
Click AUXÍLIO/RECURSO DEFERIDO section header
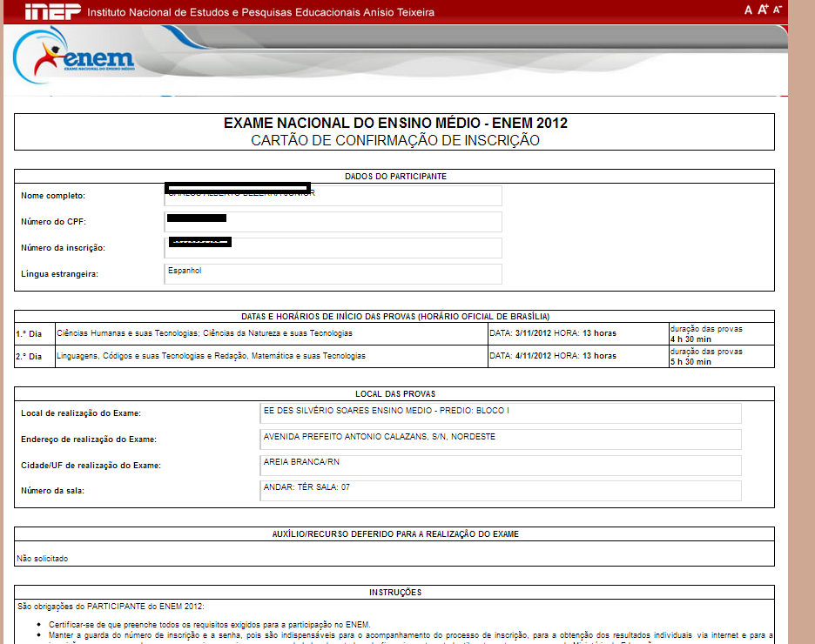coord(395,533)
